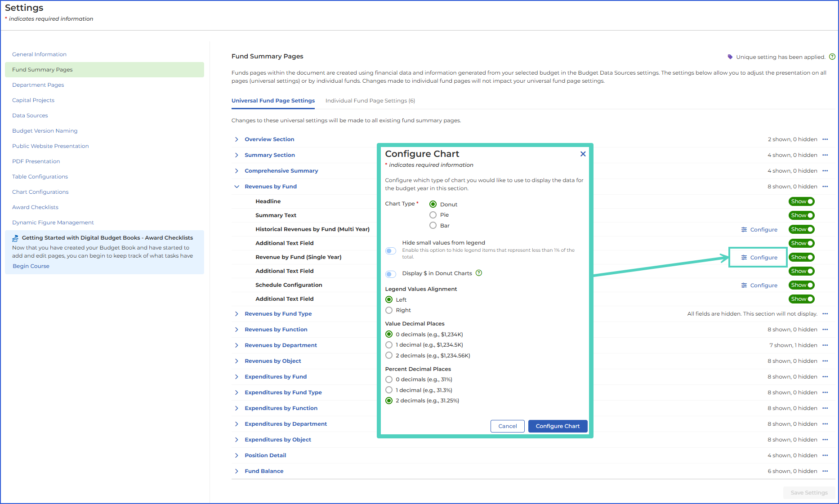Select 1 decimal for percent decimal places

[x=389, y=390]
